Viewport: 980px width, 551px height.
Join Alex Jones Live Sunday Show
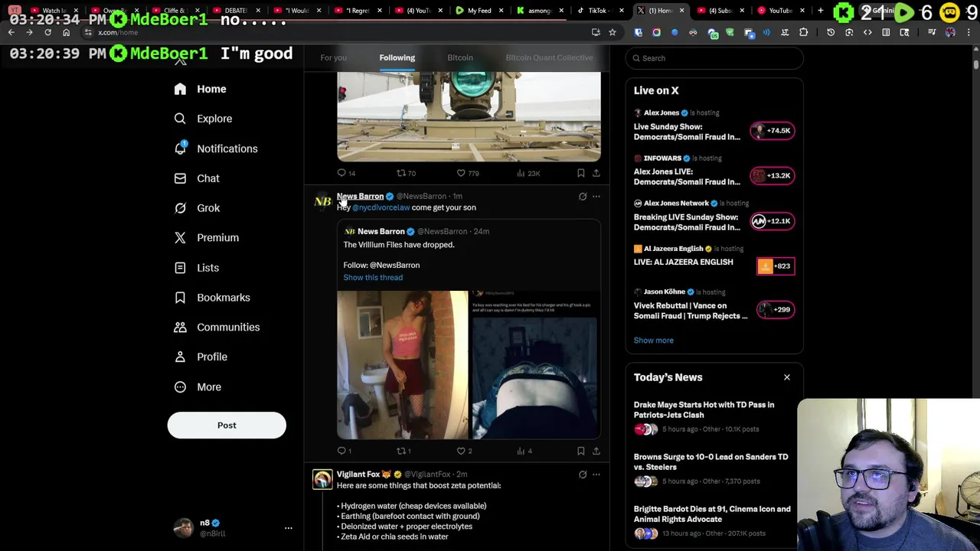(714, 126)
